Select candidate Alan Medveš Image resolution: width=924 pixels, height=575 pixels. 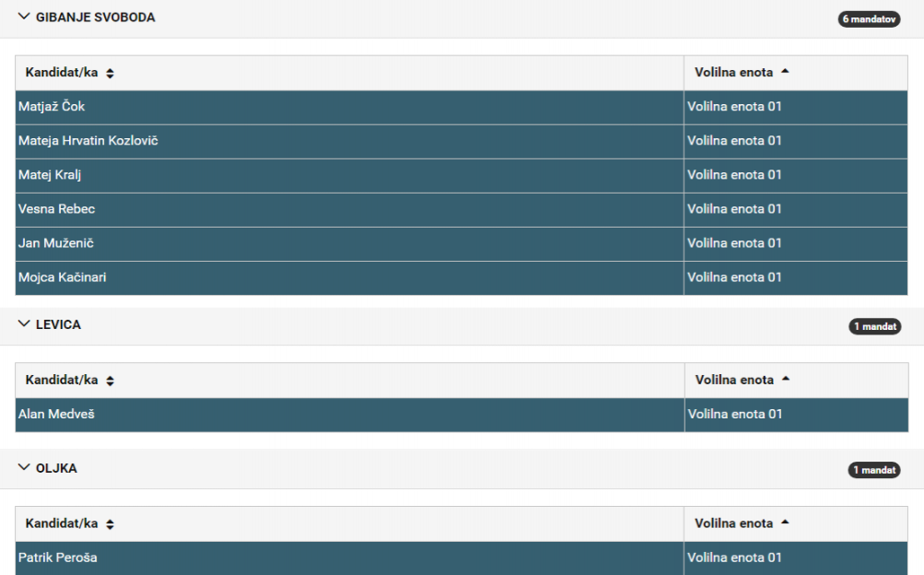[x=56, y=414]
